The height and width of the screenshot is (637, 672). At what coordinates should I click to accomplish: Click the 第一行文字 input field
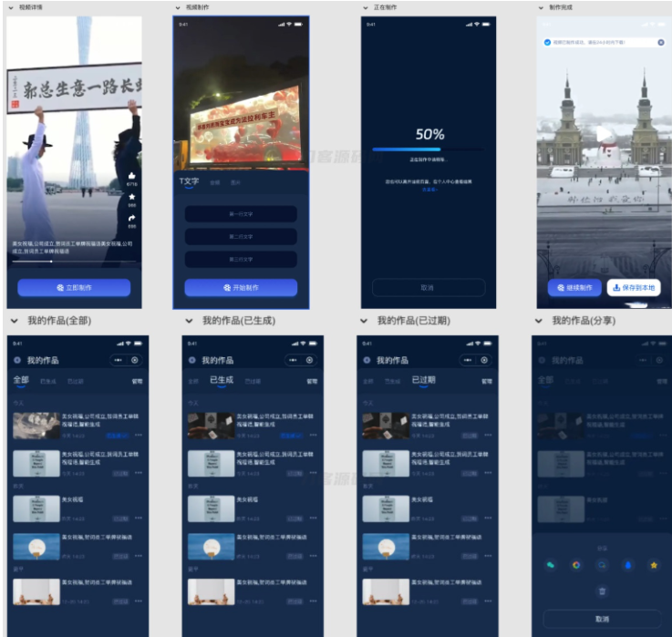(241, 214)
